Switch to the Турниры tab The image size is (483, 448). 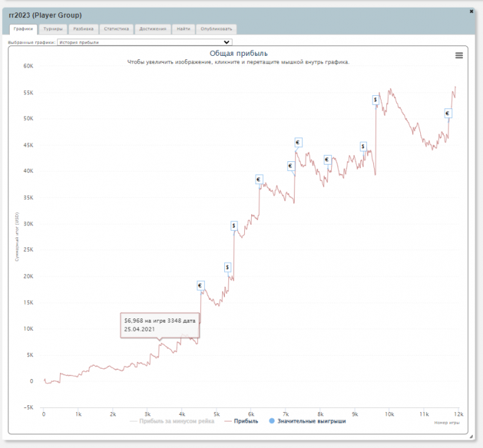tap(52, 29)
